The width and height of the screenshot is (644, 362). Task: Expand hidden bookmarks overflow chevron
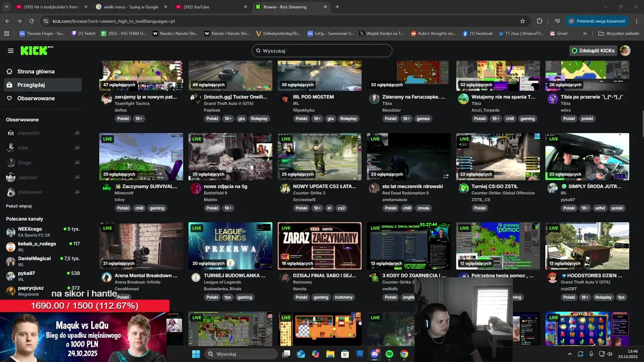tap(585, 34)
